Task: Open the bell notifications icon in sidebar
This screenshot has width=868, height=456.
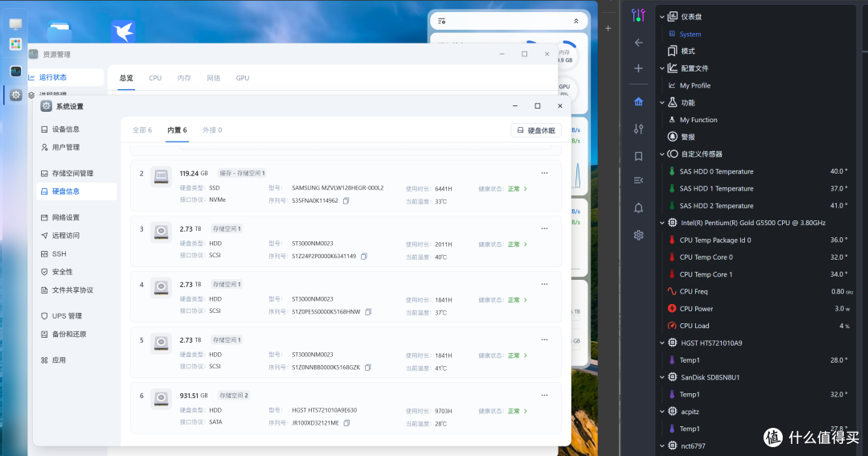Action: 638,207
